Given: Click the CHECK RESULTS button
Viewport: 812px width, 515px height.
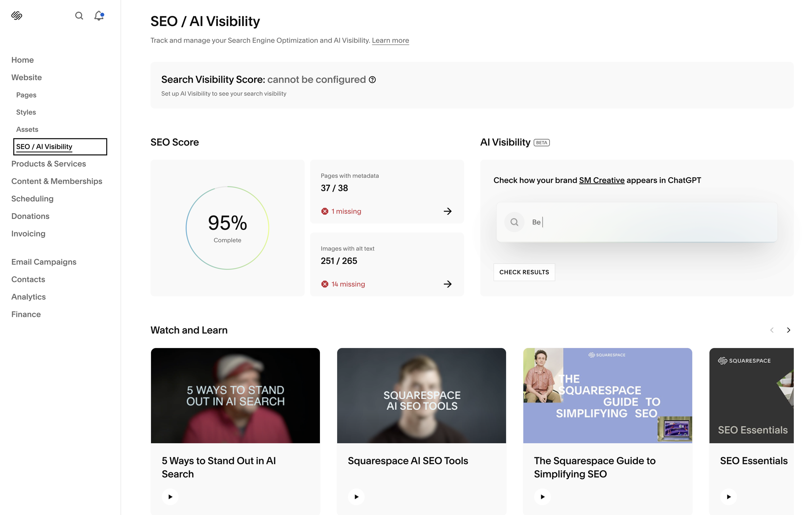Looking at the screenshot, I should pyautogui.click(x=524, y=272).
